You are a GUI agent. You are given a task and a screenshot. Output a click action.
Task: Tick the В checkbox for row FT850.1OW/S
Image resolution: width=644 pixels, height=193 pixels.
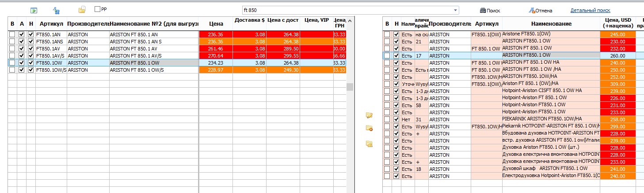point(12,70)
